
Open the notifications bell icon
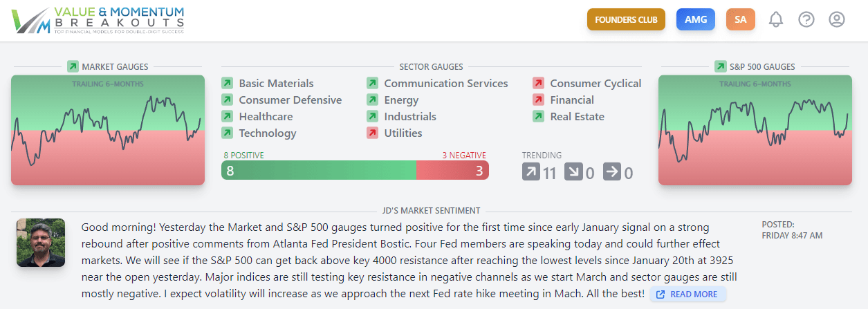pos(776,19)
